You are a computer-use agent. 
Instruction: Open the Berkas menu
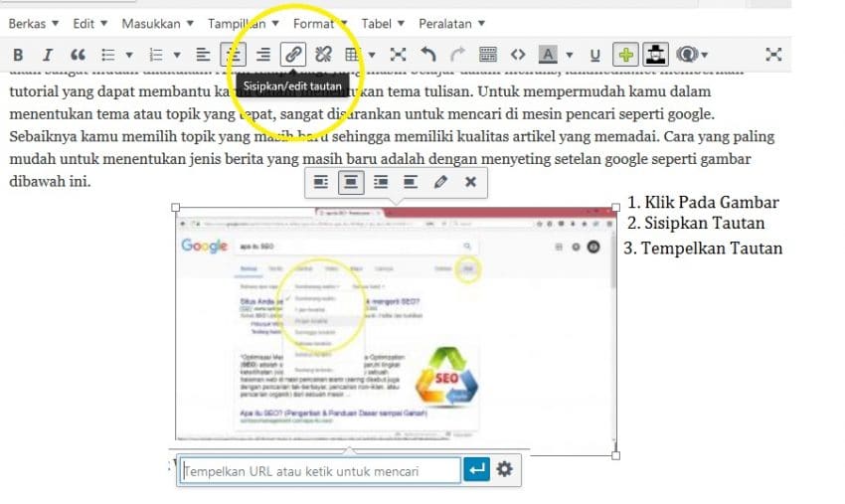(34, 24)
